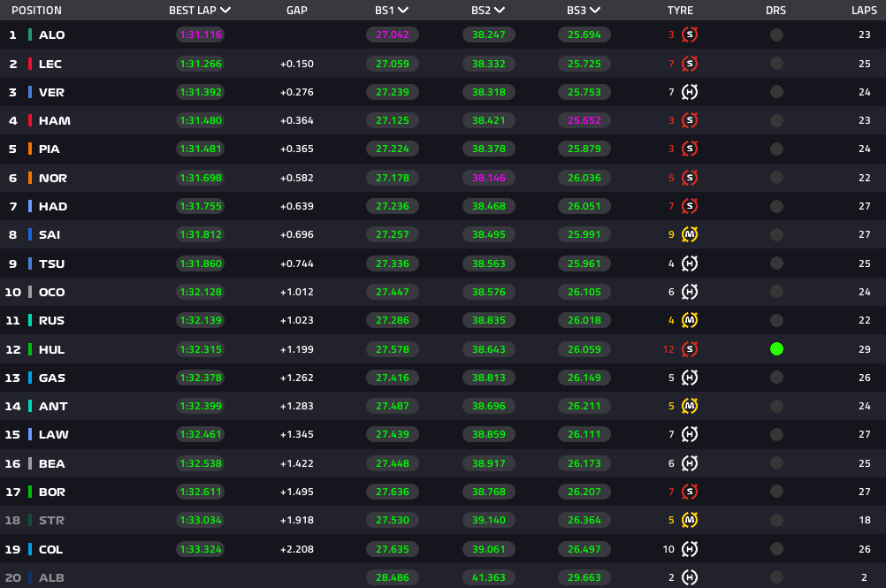
Task: Select driver HAM in the standings
Action: [x=54, y=121]
